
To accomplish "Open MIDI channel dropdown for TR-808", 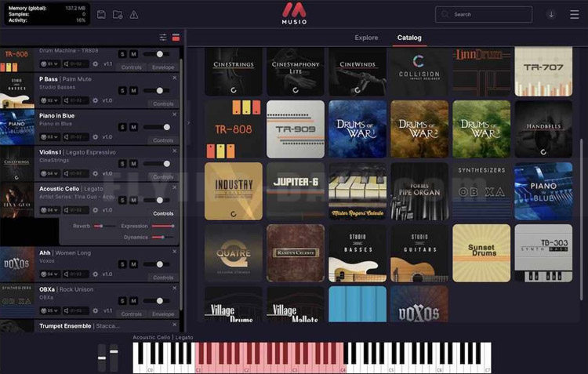I will [49, 64].
